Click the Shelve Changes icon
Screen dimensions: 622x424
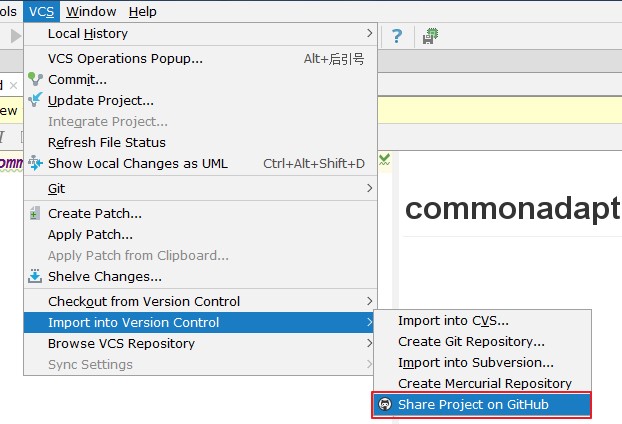(x=36, y=276)
